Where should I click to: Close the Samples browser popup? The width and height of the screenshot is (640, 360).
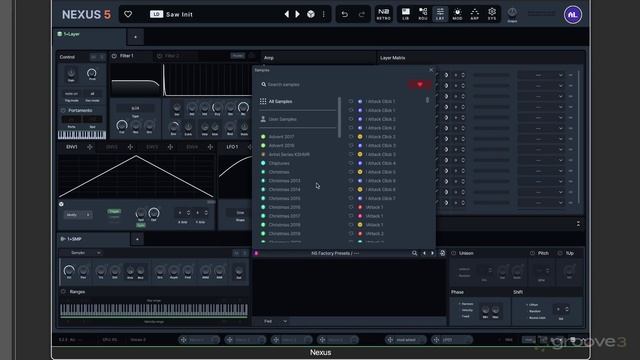coord(431,70)
